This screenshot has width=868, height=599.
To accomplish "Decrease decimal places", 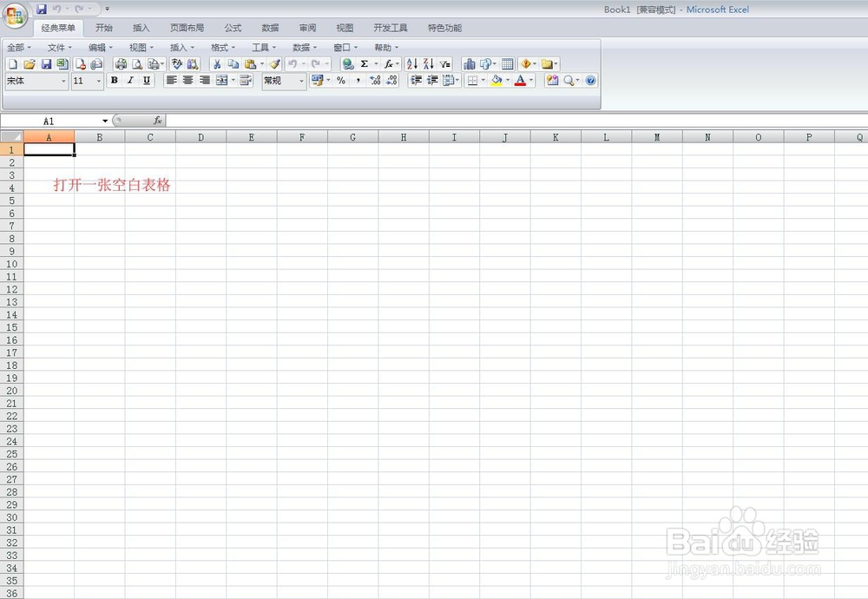I will click(x=391, y=81).
